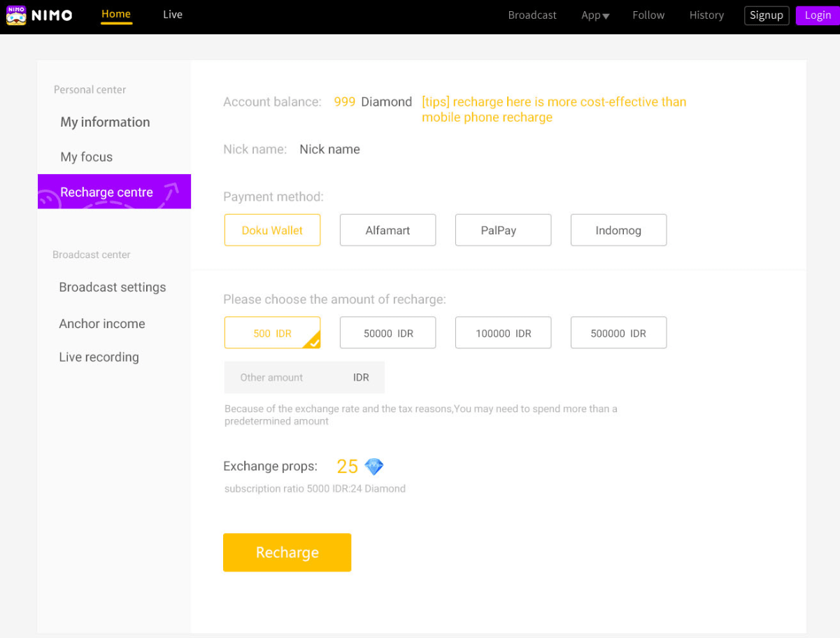Image resolution: width=840 pixels, height=638 pixels.
Task: Switch to the Live tab
Action: [173, 15]
